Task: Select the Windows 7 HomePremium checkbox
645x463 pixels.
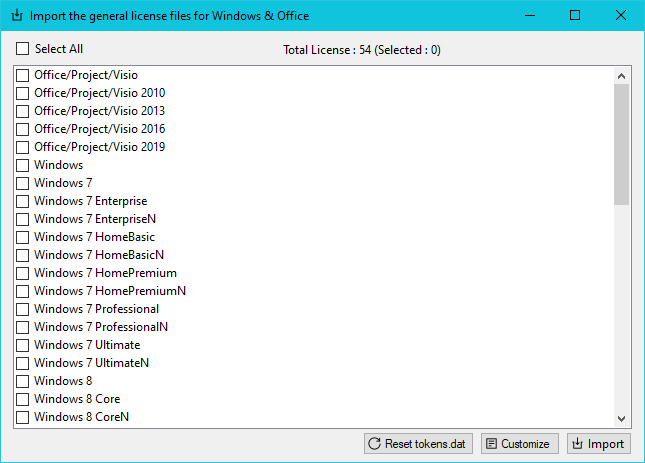Action: [23, 273]
